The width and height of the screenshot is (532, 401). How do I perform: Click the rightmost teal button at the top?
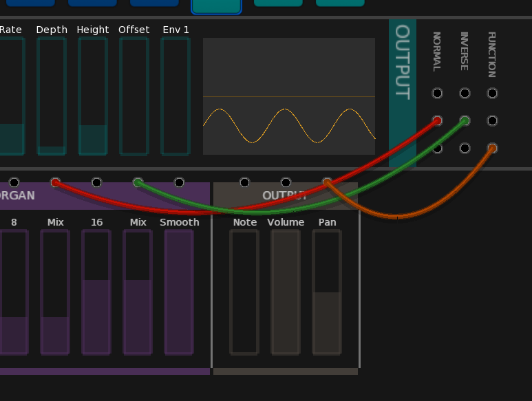point(340,3)
